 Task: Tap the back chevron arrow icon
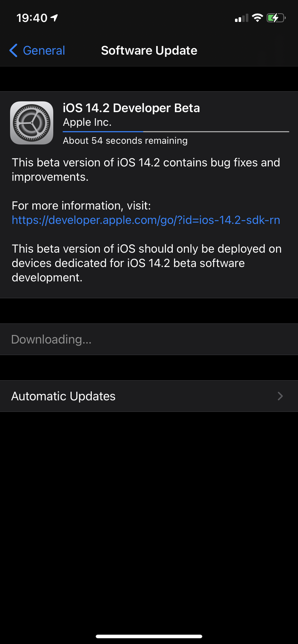click(13, 51)
